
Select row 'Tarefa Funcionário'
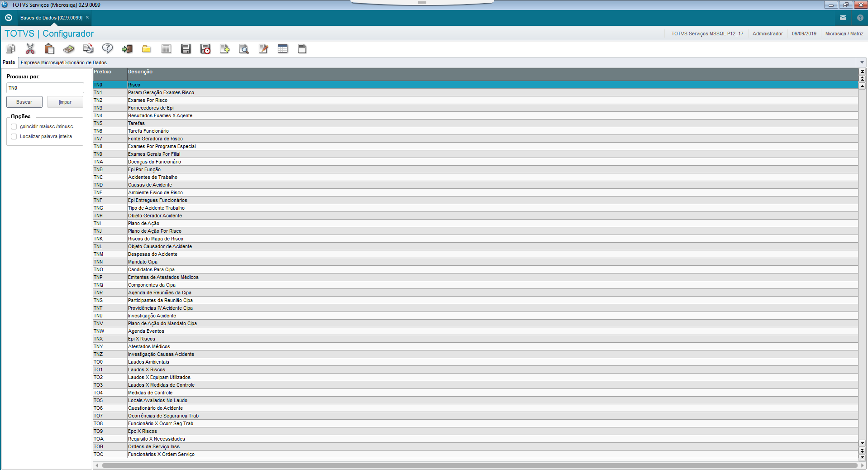click(476, 131)
